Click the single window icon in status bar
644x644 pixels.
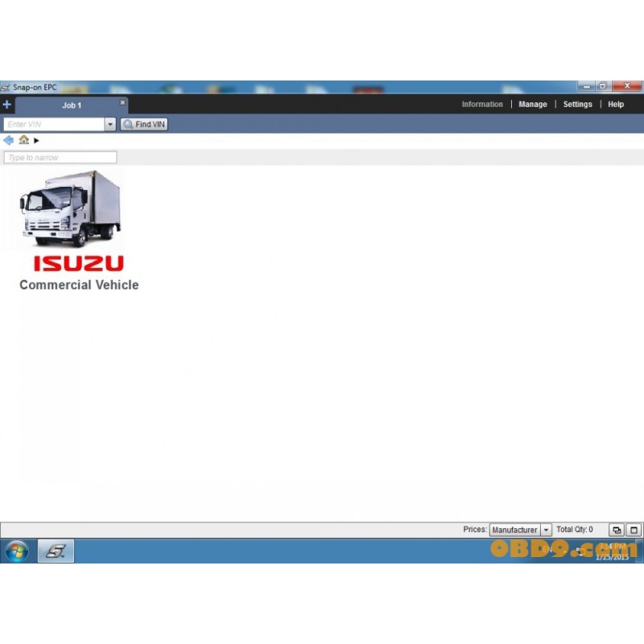tap(634, 530)
